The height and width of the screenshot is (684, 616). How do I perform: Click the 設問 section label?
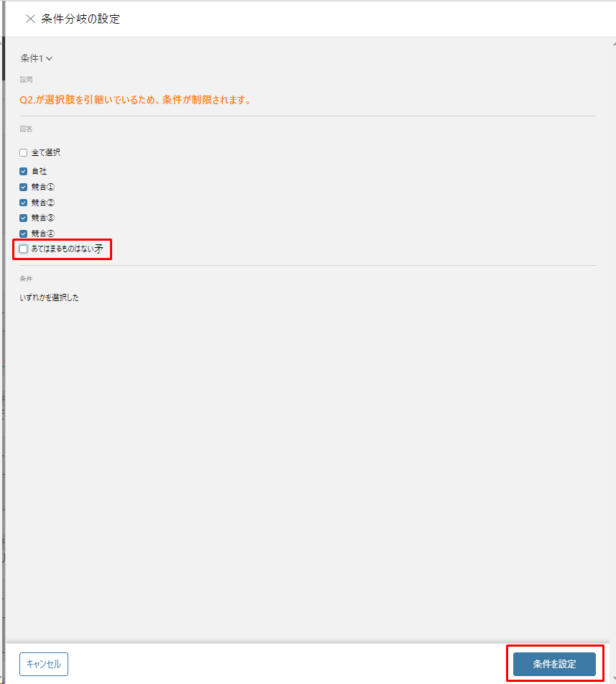(26, 79)
